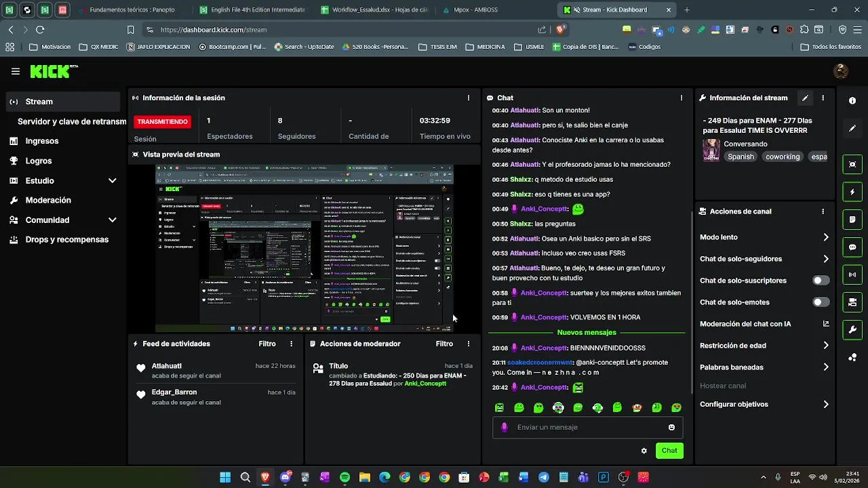Reload the page
Image resolution: width=868 pixels, height=488 pixels.
40,29
